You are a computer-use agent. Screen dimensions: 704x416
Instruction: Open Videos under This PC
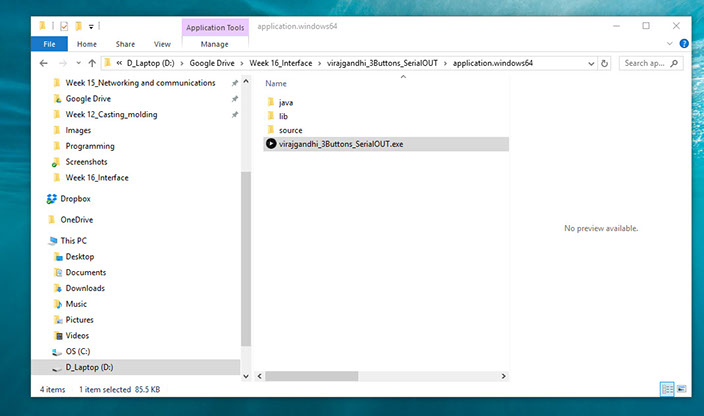point(77,335)
